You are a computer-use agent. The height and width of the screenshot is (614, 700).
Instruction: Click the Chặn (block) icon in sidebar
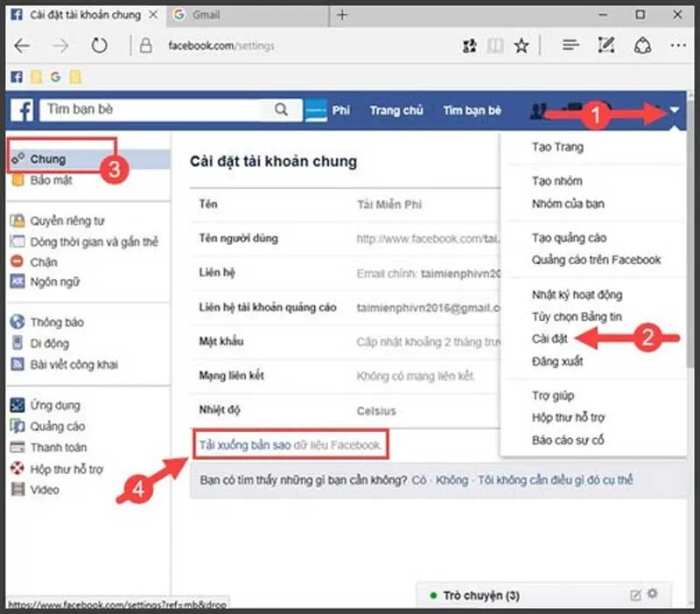[17, 262]
